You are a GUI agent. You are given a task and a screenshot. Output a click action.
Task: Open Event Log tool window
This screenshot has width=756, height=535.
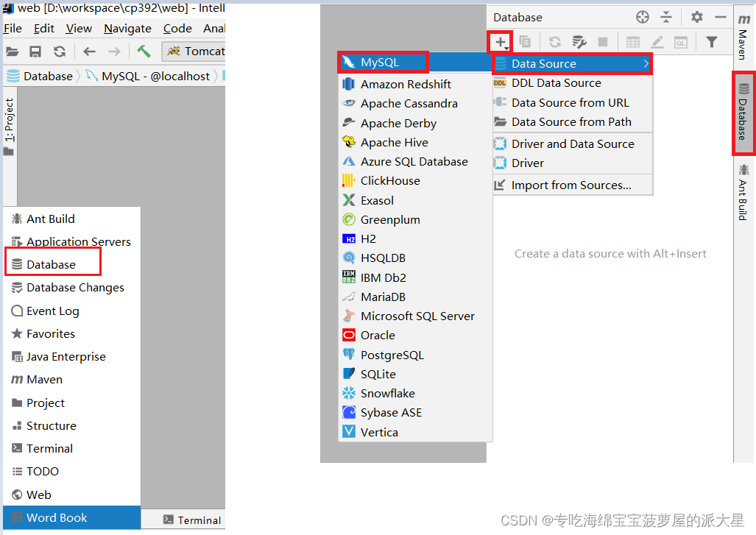pyautogui.click(x=72, y=311)
